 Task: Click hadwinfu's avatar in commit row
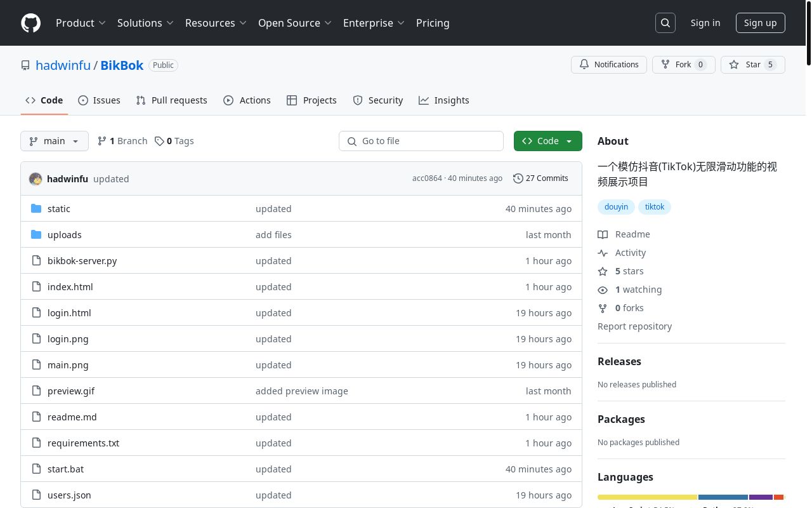[x=36, y=179]
